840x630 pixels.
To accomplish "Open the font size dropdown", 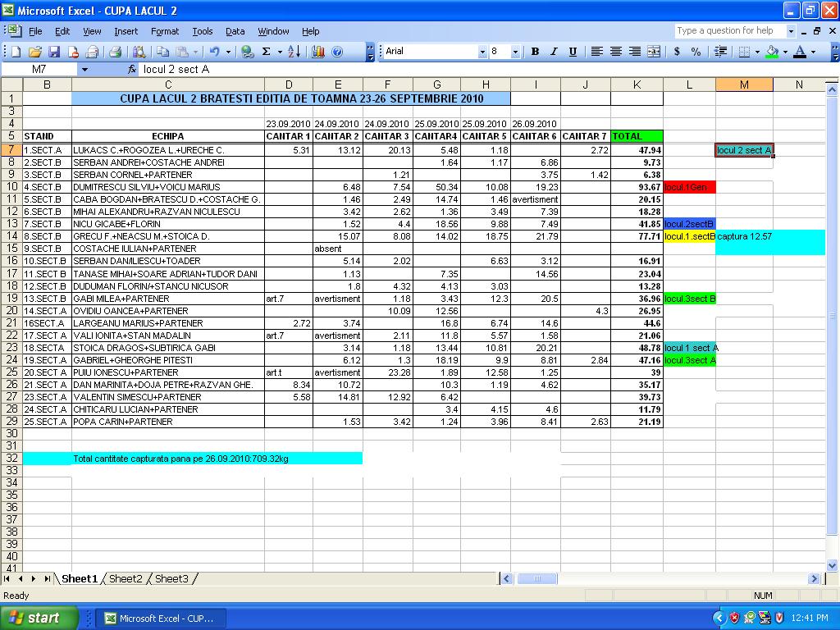I will tap(515, 52).
